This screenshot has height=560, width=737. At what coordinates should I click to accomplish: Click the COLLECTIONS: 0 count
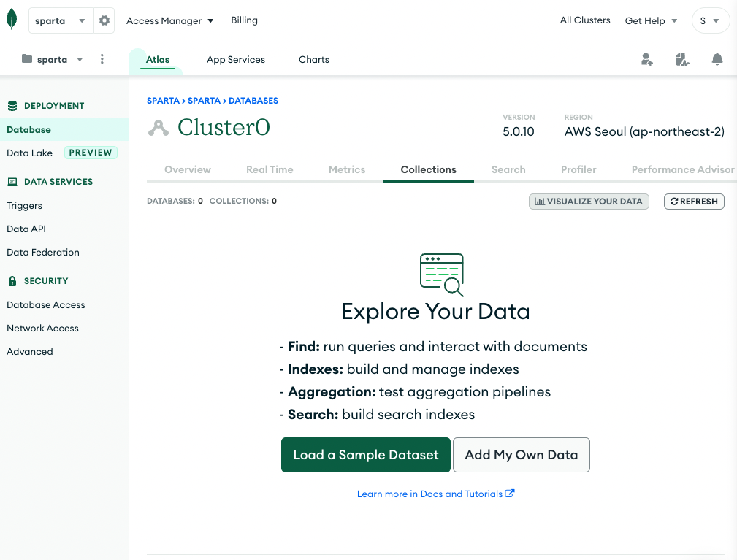pyautogui.click(x=243, y=201)
